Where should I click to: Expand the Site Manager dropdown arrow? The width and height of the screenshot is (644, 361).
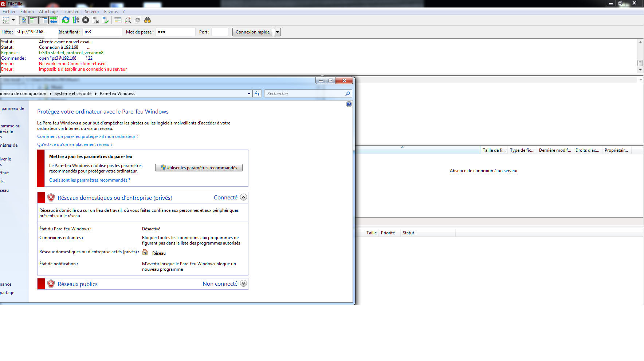click(x=13, y=20)
